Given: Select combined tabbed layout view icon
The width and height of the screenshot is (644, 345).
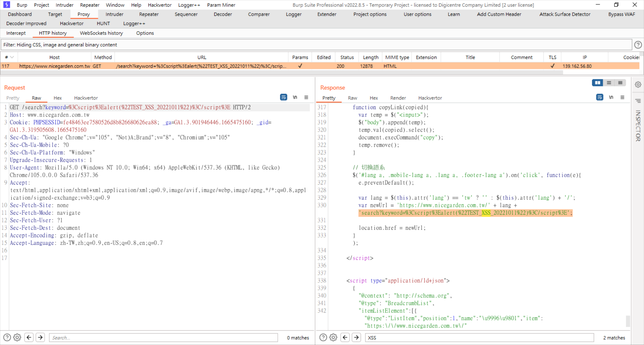Looking at the screenshot, I should [x=621, y=83].
